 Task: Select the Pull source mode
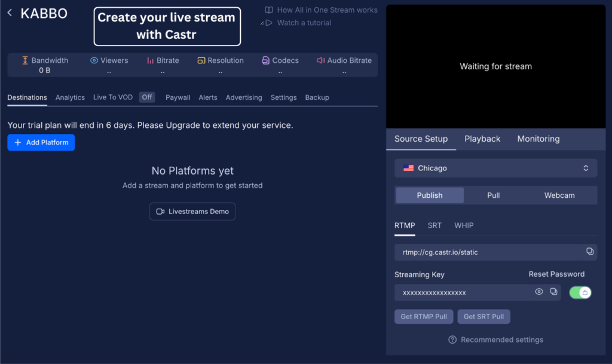(493, 195)
